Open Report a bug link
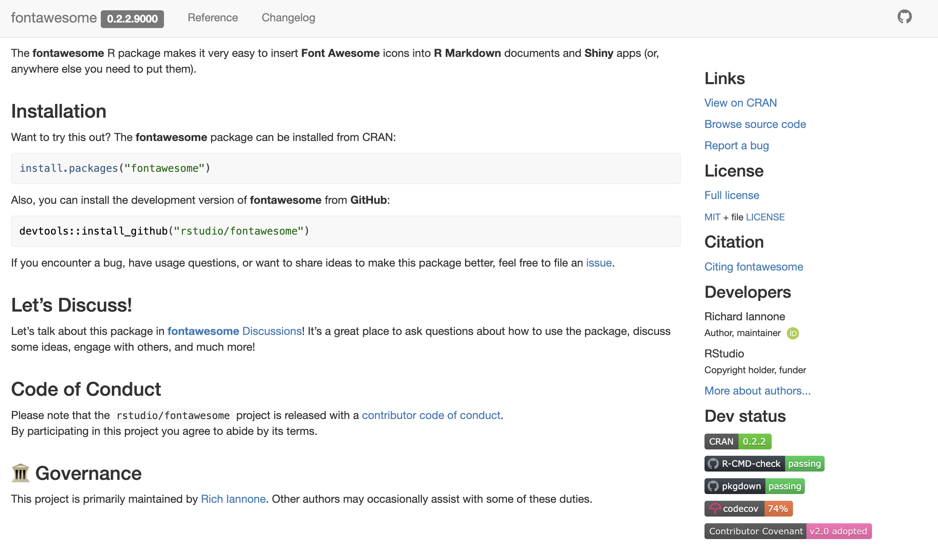The height and width of the screenshot is (560, 938). pos(736,145)
